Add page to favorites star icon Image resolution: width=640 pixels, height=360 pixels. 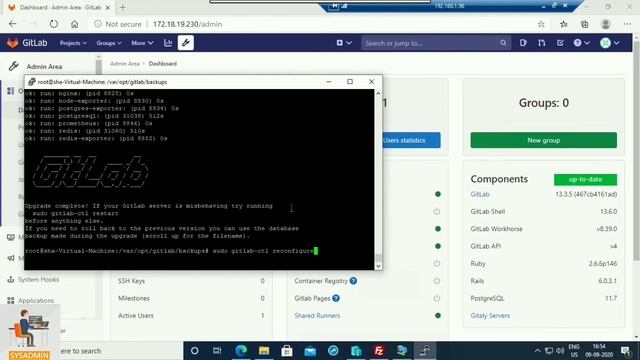click(x=541, y=24)
